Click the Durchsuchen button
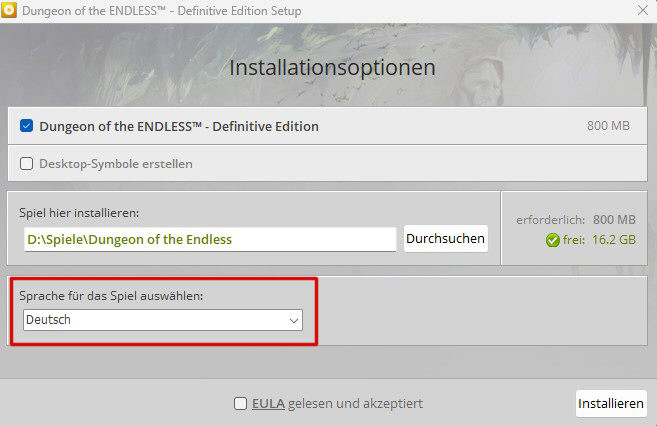This screenshot has height=426, width=657. (445, 238)
